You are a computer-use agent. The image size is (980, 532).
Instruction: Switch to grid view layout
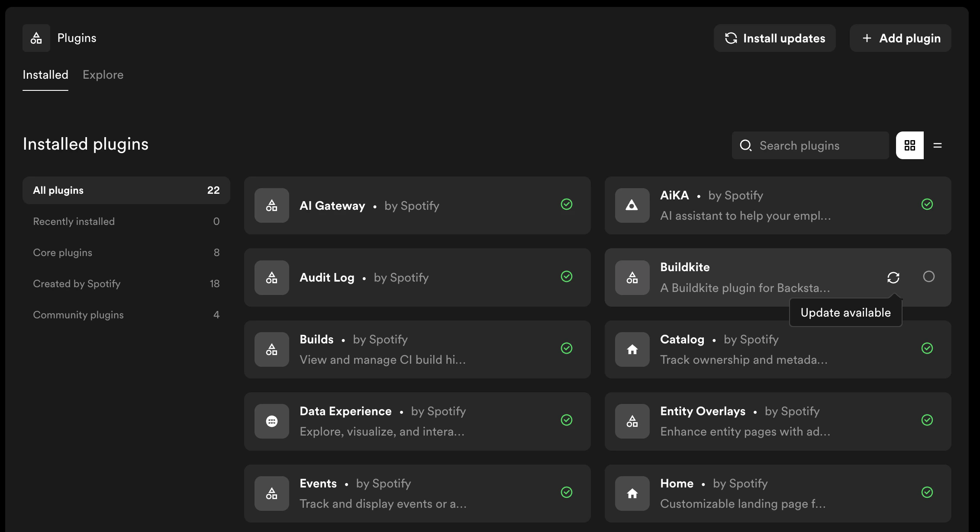pyautogui.click(x=910, y=145)
